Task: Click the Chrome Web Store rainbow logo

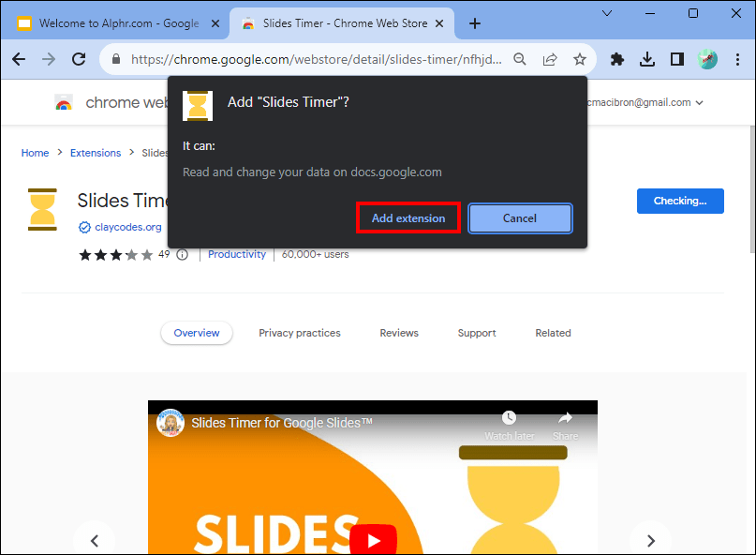Action: (x=64, y=102)
